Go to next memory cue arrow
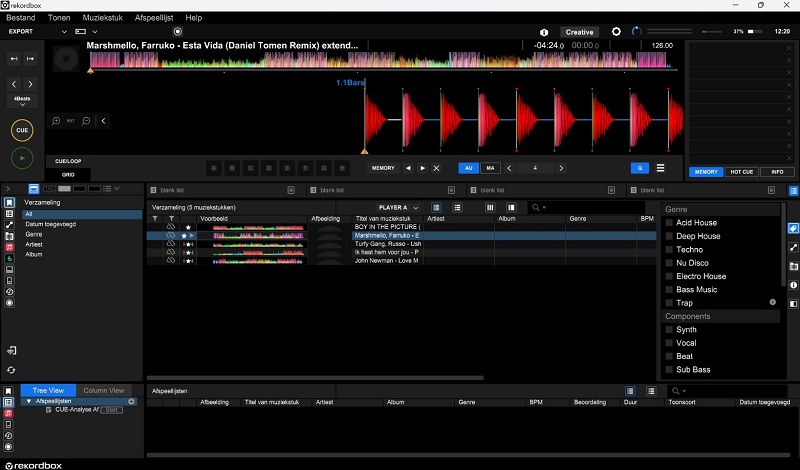The width and height of the screenshot is (800, 470). 422,168
